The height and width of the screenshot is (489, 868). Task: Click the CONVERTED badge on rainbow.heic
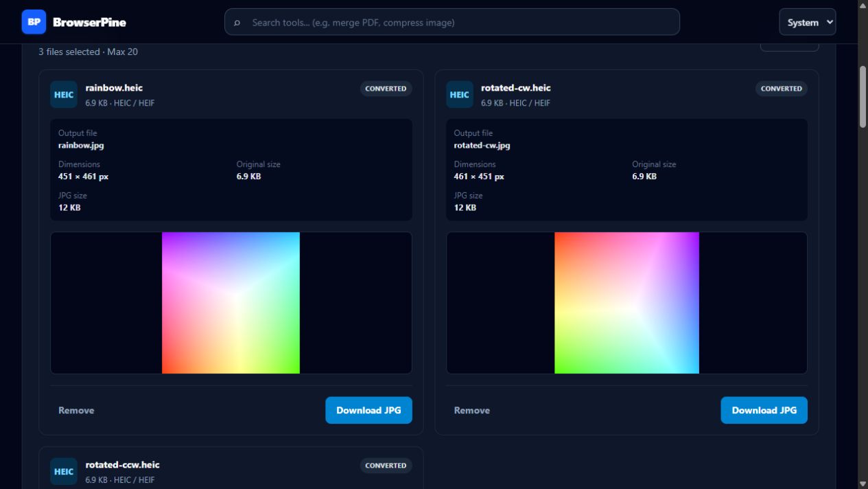pos(386,89)
